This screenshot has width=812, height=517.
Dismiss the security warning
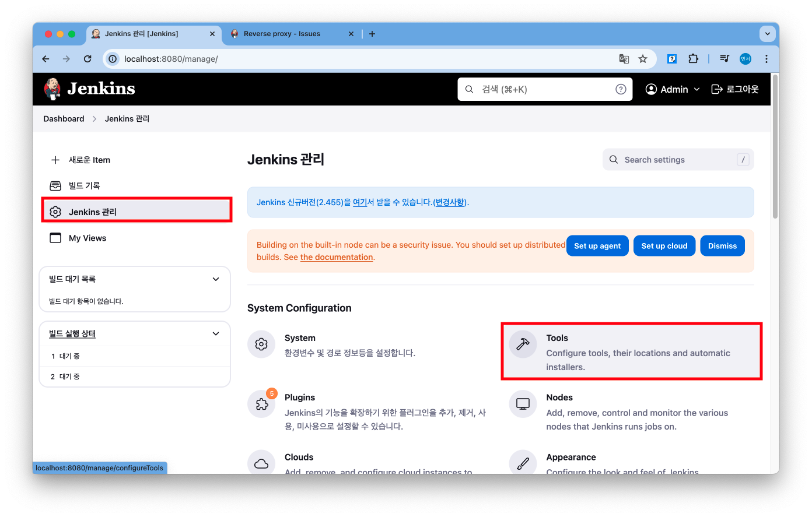(x=722, y=246)
